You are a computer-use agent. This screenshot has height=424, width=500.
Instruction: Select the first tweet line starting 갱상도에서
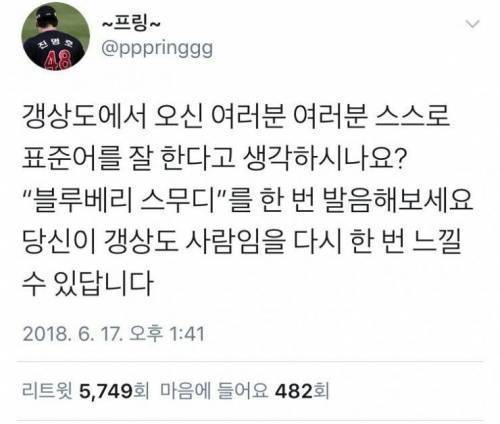[x=236, y=117]
